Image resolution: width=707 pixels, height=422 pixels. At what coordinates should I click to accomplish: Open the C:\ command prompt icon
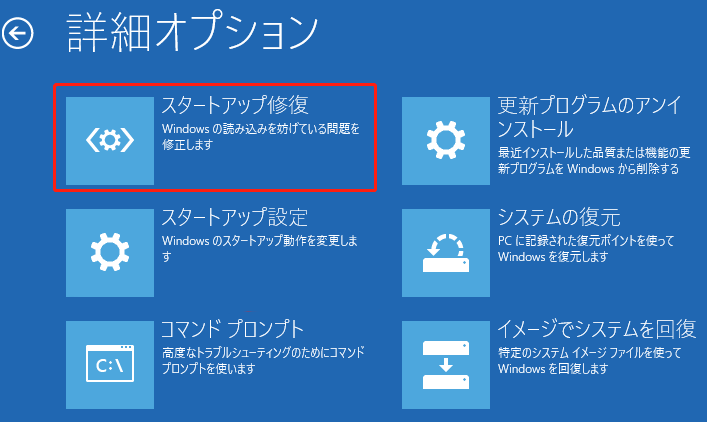pyautogui.click(x=110, y=365)
